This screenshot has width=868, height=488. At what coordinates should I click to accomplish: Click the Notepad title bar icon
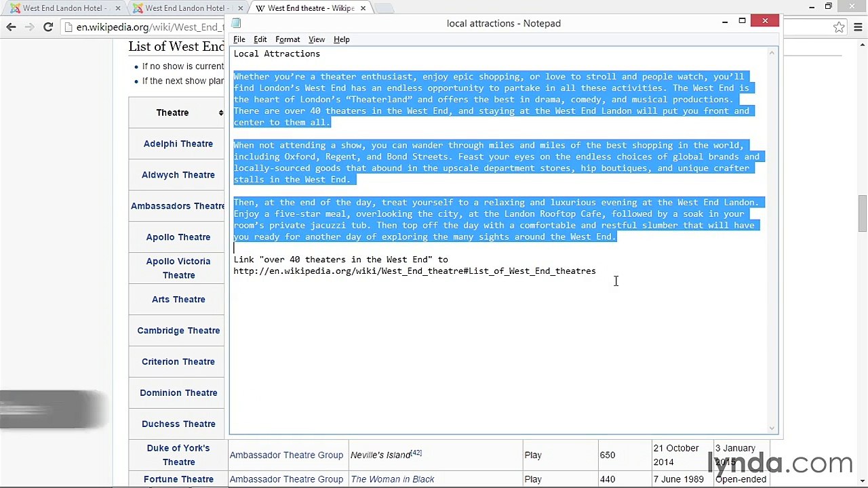pyautogui.click(x=236, y=23)
